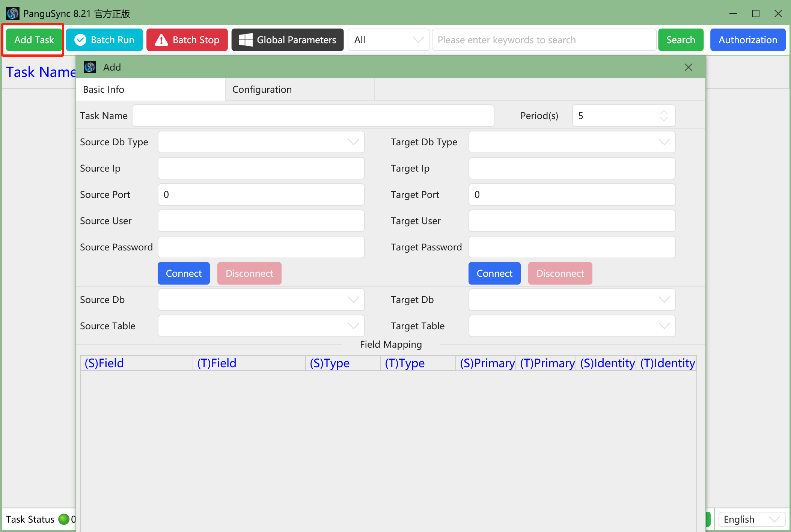Viewport: 791px width, 532px height.
Task: Close the Add dialog
Action: click(689, 67)
